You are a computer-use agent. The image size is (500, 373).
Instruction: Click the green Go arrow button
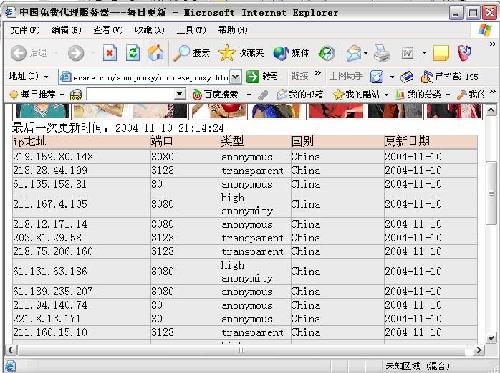[252, 77]
